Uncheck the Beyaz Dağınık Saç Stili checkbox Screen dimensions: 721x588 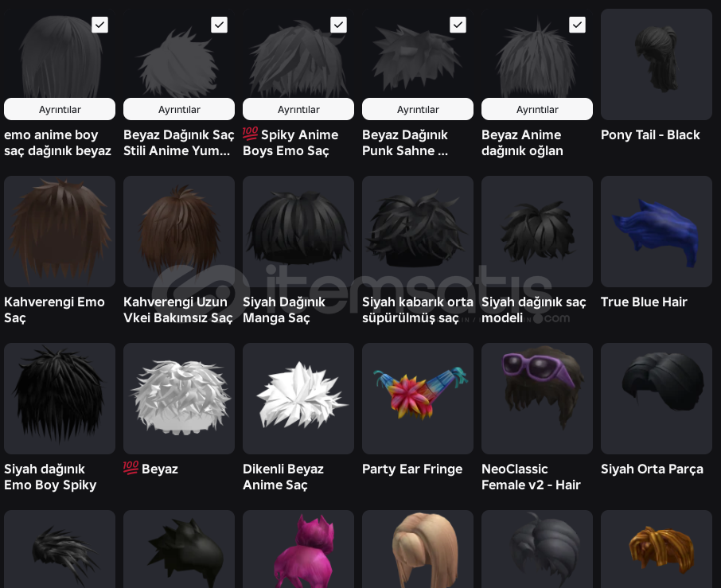click(x=220, y=25)
